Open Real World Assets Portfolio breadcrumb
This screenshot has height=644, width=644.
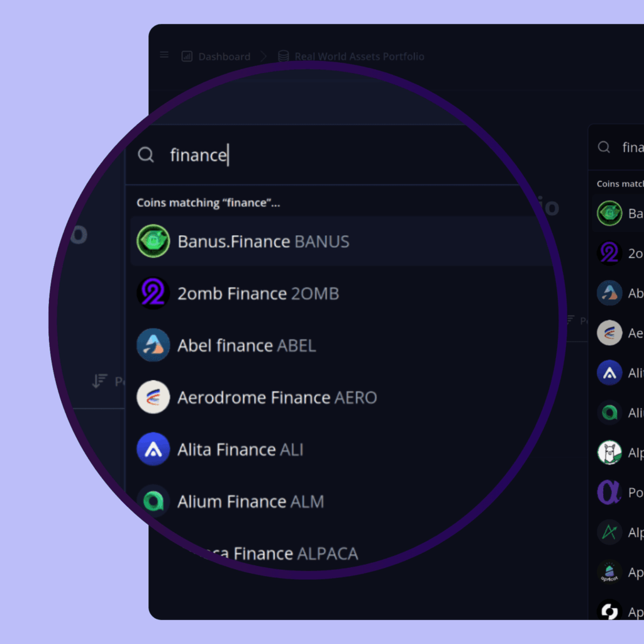pyautogui.click(x=359, y=57)
